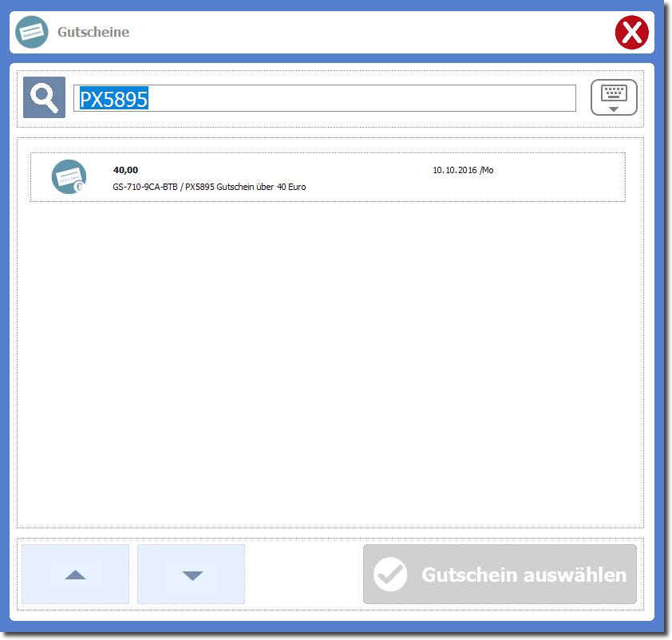Image resolution: width=672 pixels, height=640 pixels.
Task: Close the Gutscheine dialog with red X
Action: point(631,33)
